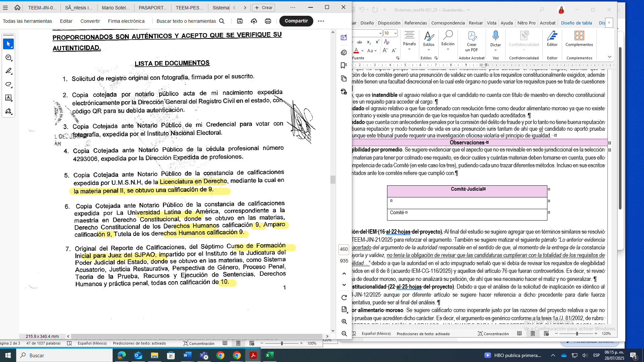
Task: Collapse the Word ribbon with the chevron
Action: [x=609, y=57]
